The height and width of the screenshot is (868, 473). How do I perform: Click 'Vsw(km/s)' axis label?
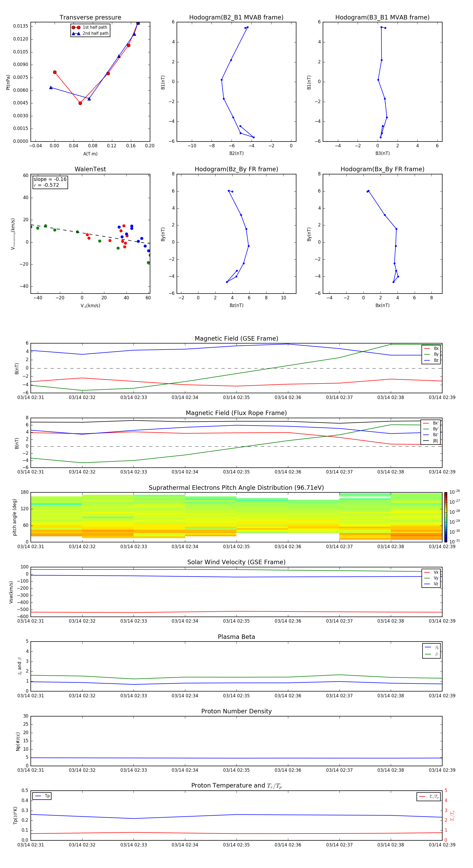pos(11,592)
